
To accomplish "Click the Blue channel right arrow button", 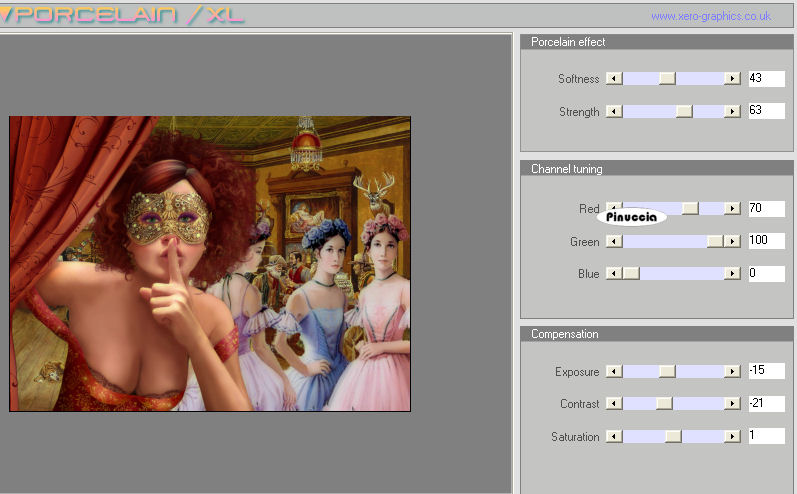I will click(x=732, y=273).
